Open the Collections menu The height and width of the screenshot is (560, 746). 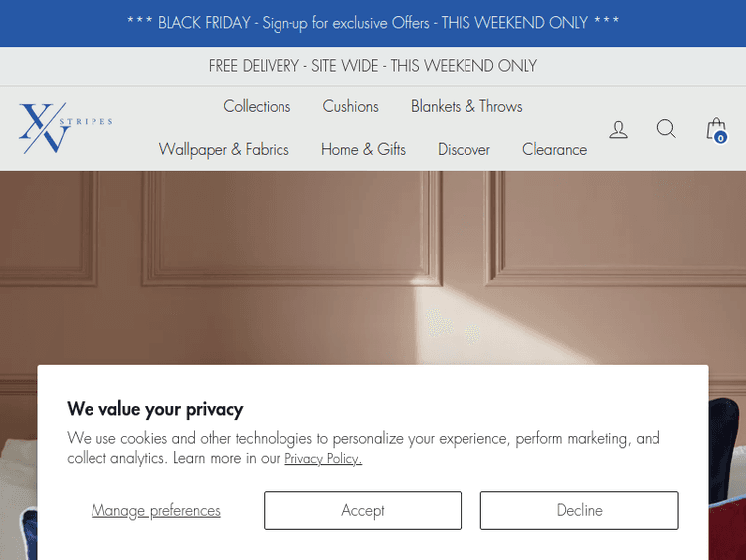(x=257, y=106)
